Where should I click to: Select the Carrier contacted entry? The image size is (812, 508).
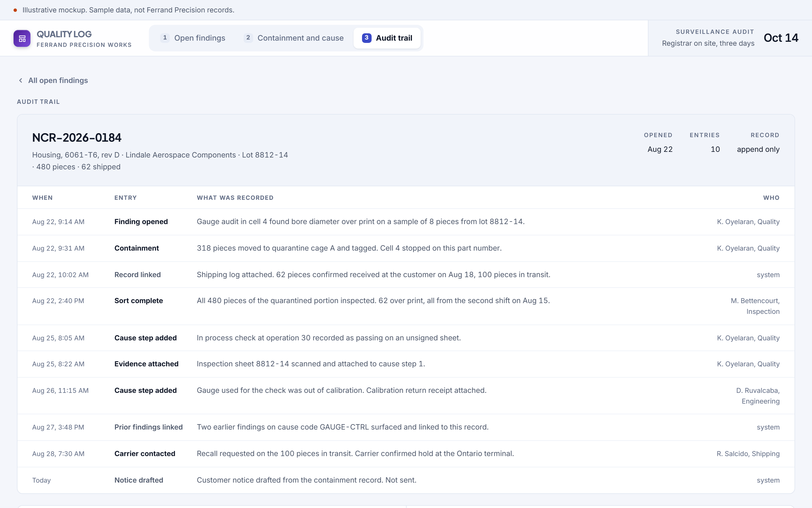(145, 454)
